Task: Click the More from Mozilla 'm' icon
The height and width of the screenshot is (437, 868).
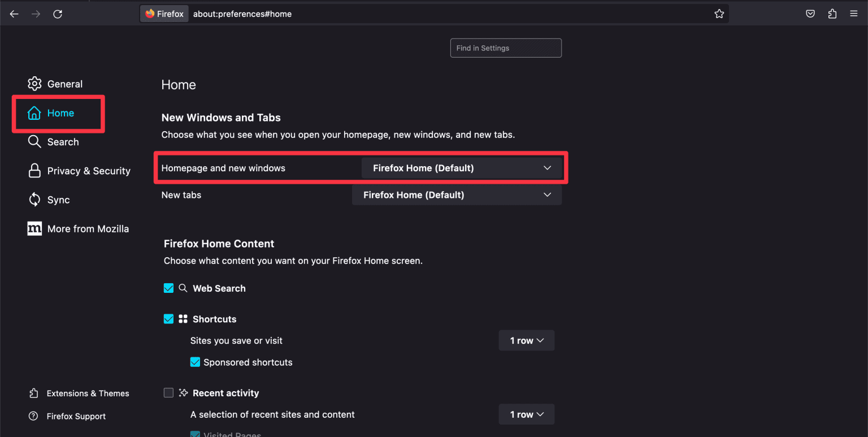Action: (x=34, y=228)
